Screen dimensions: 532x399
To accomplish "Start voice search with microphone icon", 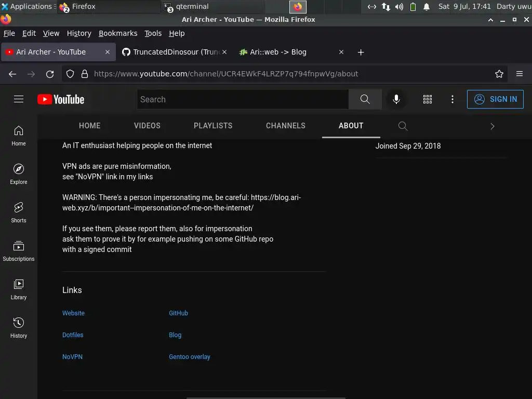I will click(396, 99).
